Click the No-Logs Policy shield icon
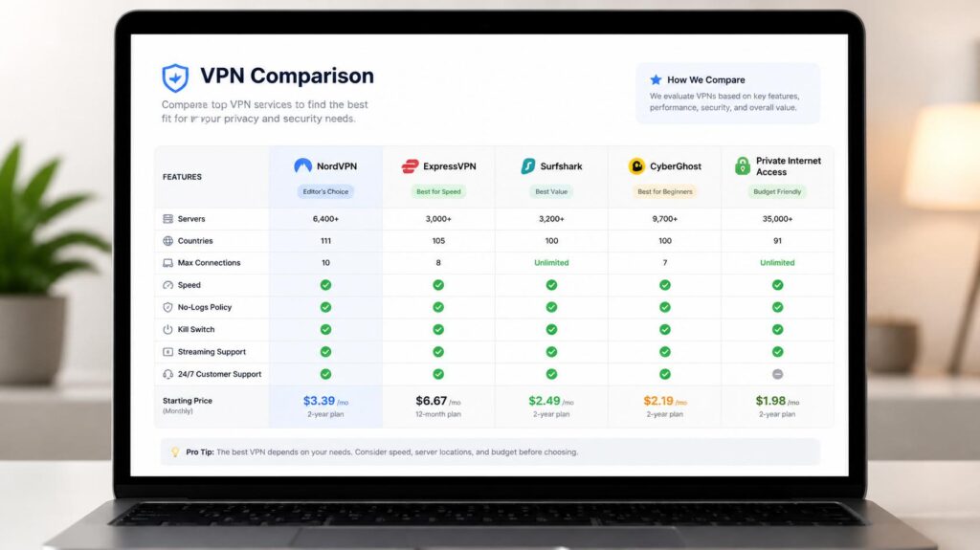 168,307
